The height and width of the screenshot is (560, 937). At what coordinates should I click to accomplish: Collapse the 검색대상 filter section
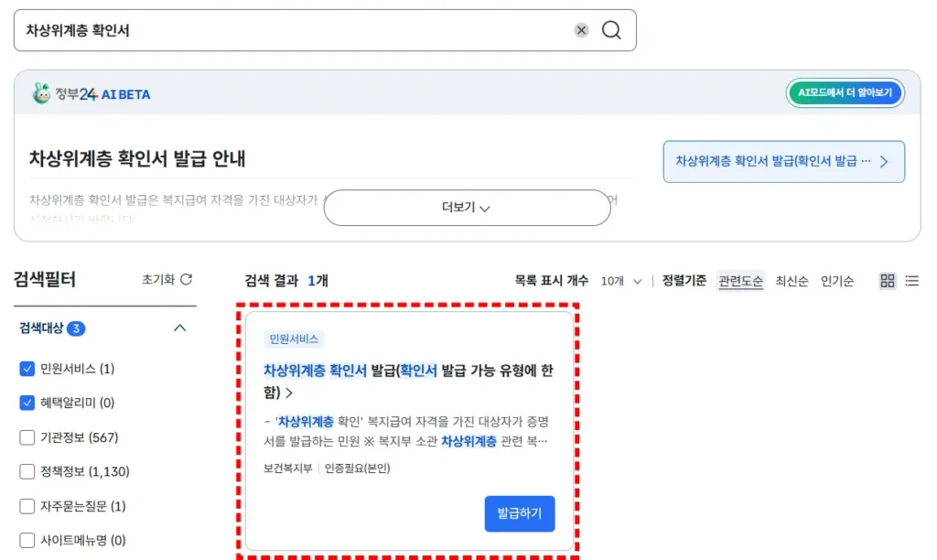[179, 328]
